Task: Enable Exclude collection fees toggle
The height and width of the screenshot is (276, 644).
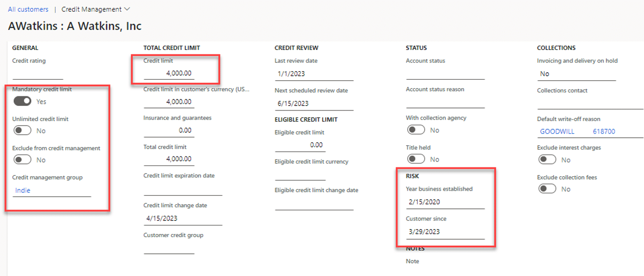Action: click(547, 189)
